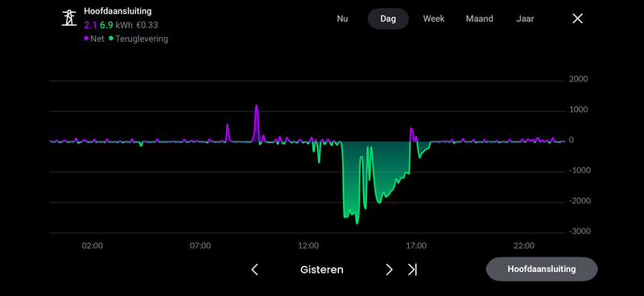This screenshot has width=644, height=296.
Task: Switch to the Nu tab
Action: tap(342, 18)
